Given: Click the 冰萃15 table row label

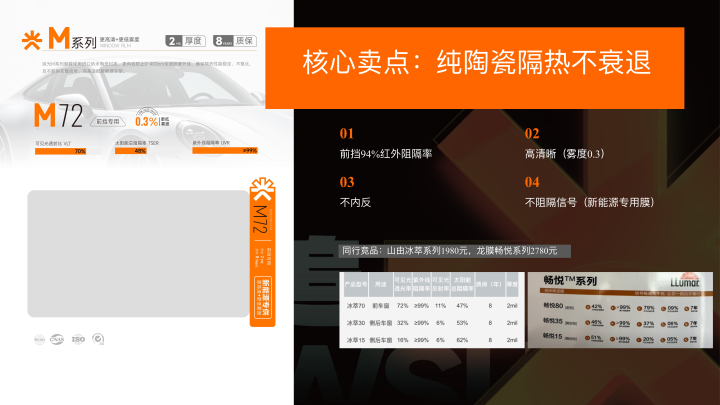Looking at the screenshot, I should (x=356, y=340).
